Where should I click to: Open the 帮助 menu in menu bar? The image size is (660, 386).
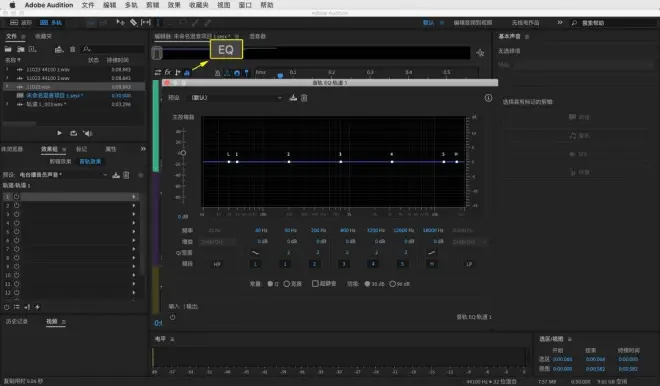[x=266, y=5]
